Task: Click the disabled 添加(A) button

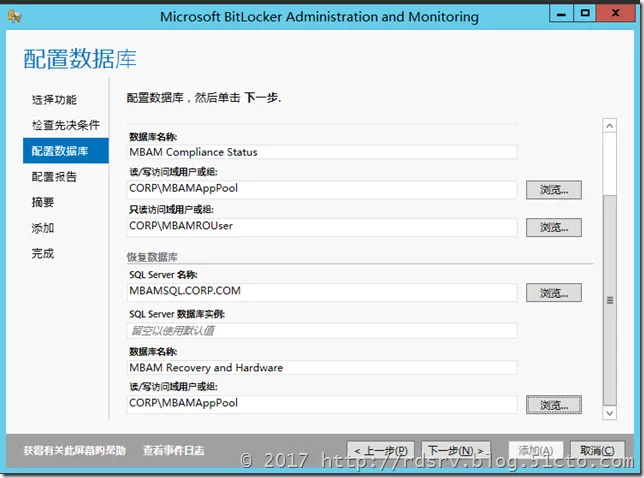Action: [x=536, y=451]
